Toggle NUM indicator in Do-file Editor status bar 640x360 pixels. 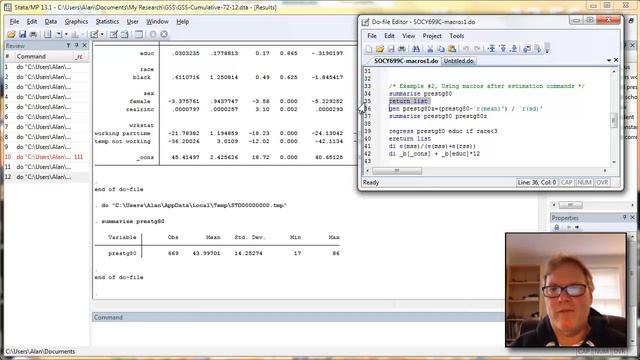[584, 182]
